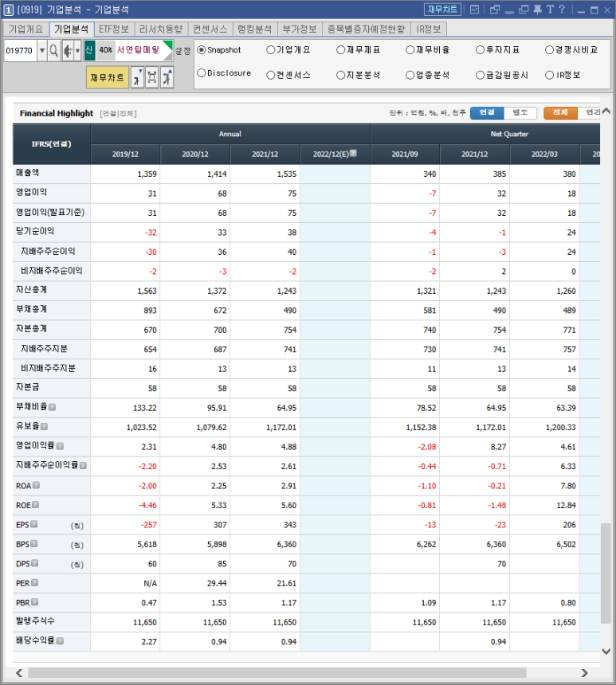Click the [연결|전체] link beside Financial Highlight
Viewport: 616px width, 685px height.
click(x=119, y=114)
